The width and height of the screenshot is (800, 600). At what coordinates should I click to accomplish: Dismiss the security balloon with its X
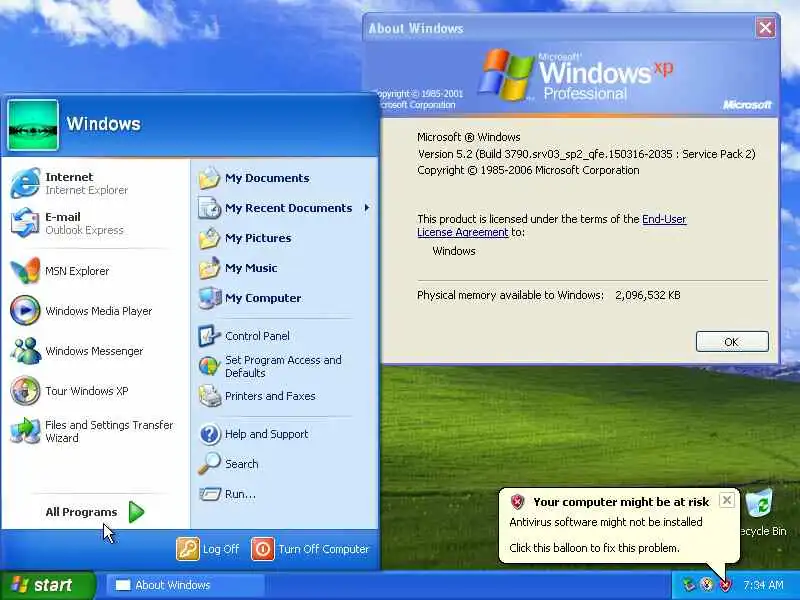tap(727, 500)
